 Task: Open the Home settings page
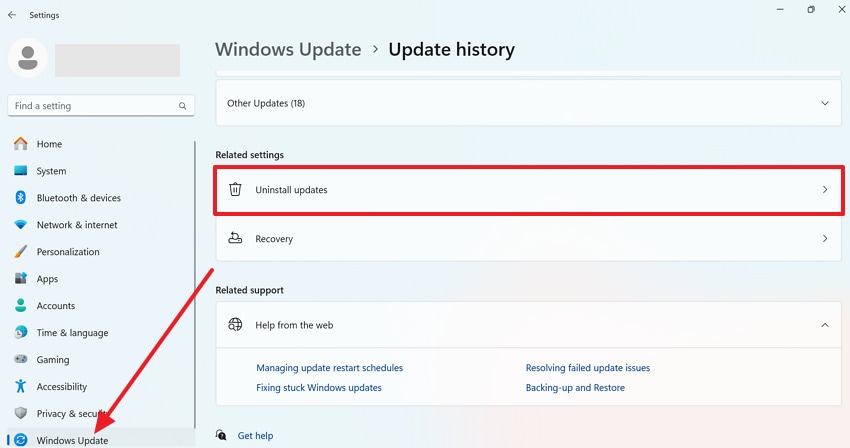pos(49,144)
